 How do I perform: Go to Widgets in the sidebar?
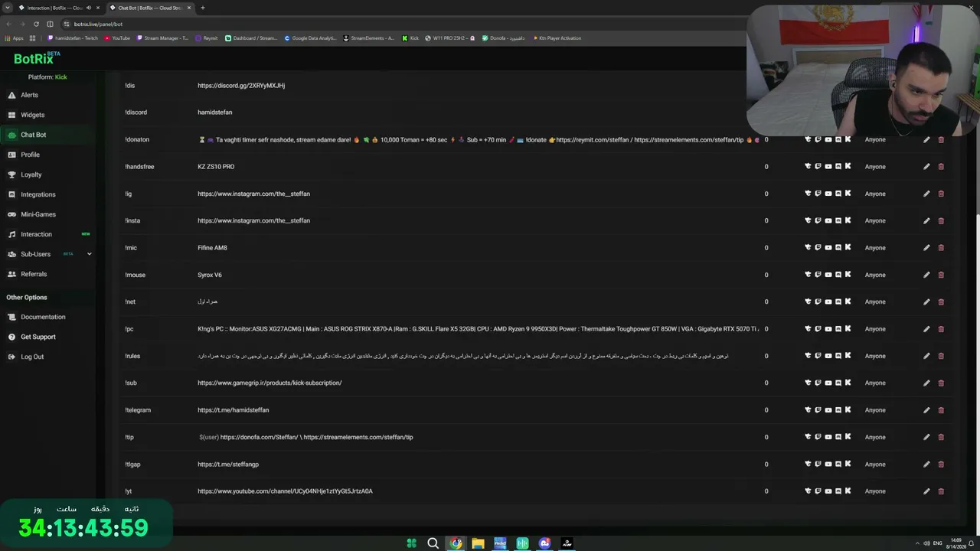pos(32,115)
